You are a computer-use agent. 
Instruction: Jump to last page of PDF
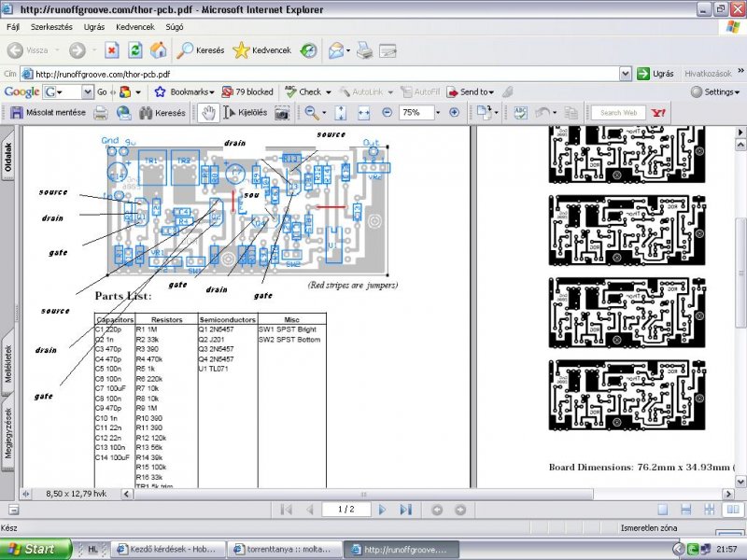(x=405, y=510)
